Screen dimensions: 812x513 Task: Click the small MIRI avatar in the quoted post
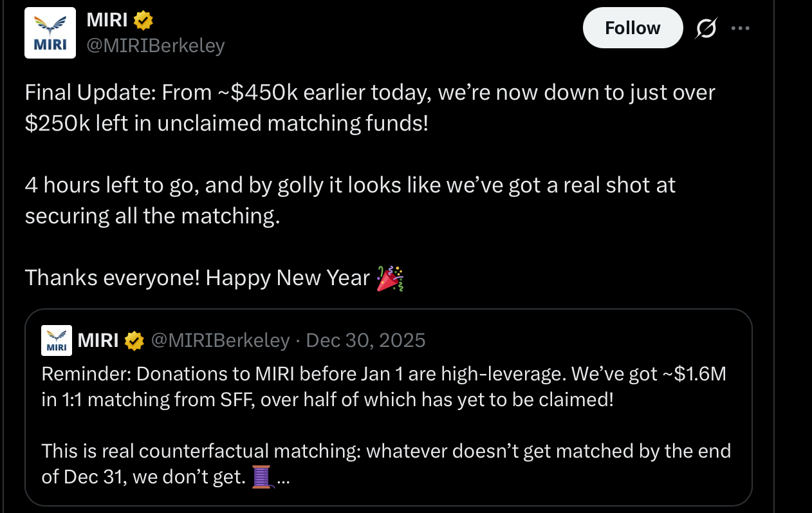point(57,340)
